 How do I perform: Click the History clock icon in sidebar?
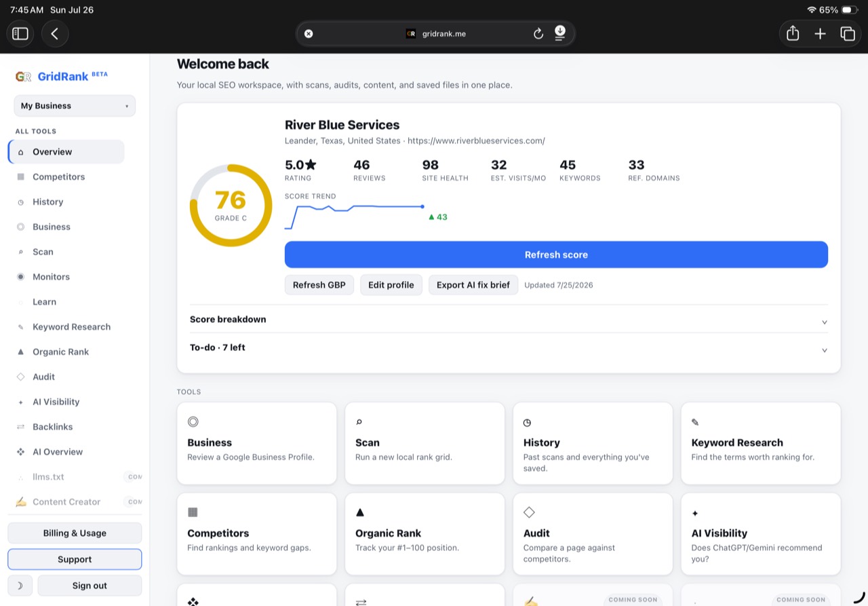tap(20, 202)
